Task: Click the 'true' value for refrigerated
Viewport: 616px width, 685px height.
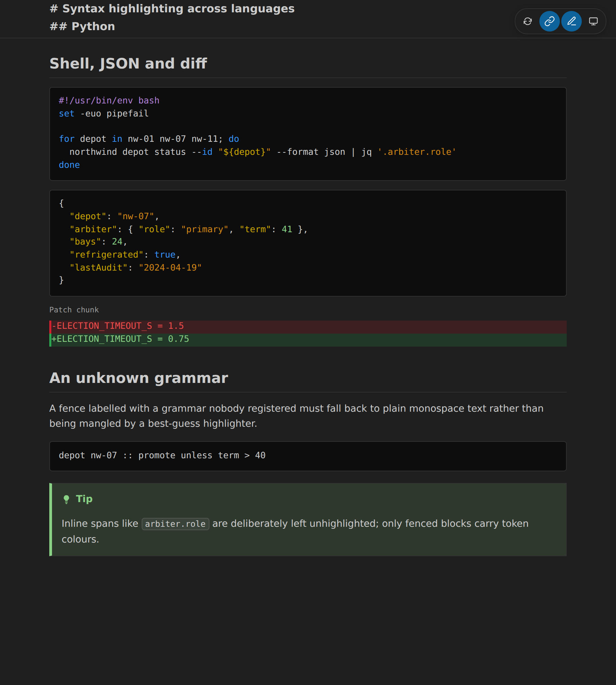Action: (165, 254)
